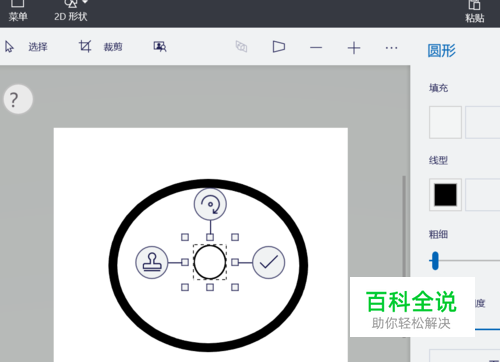Open the 菜单 menu button
The width and height of the screenshot is (500, 362).
tap(18, 11)
